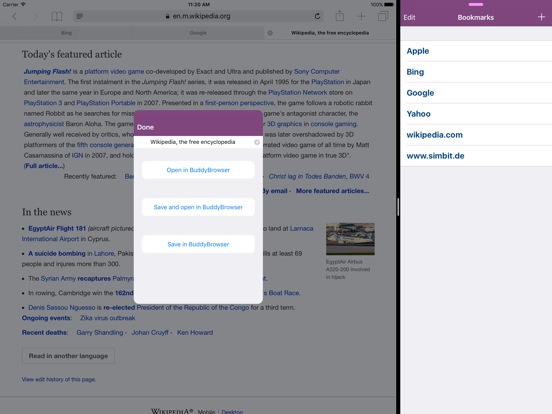552x414 pixels.
Task: Open the astrophysicist link
Action: (x=44, y=124)
